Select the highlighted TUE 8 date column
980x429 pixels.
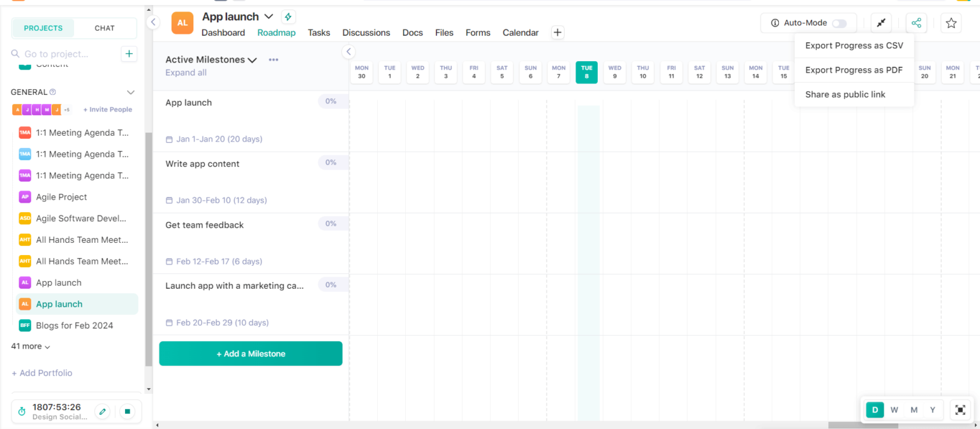pos(586,72)
